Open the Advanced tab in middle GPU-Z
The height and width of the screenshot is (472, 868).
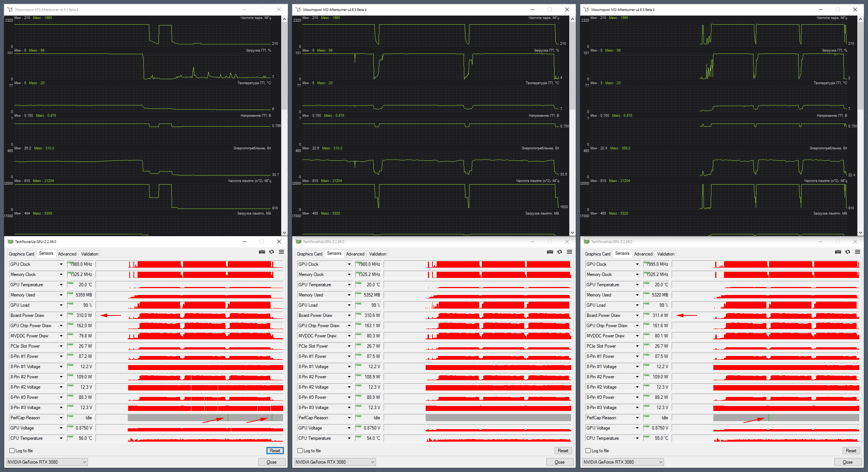(355, 254)
